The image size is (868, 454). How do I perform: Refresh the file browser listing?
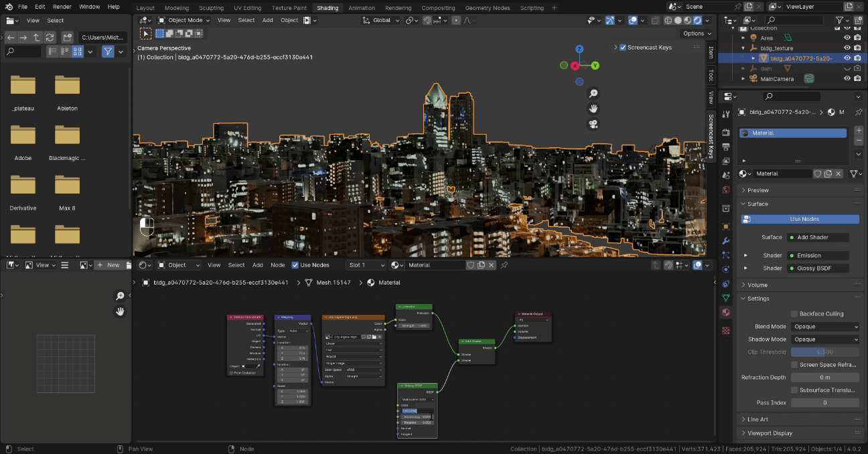coord(50,37)
